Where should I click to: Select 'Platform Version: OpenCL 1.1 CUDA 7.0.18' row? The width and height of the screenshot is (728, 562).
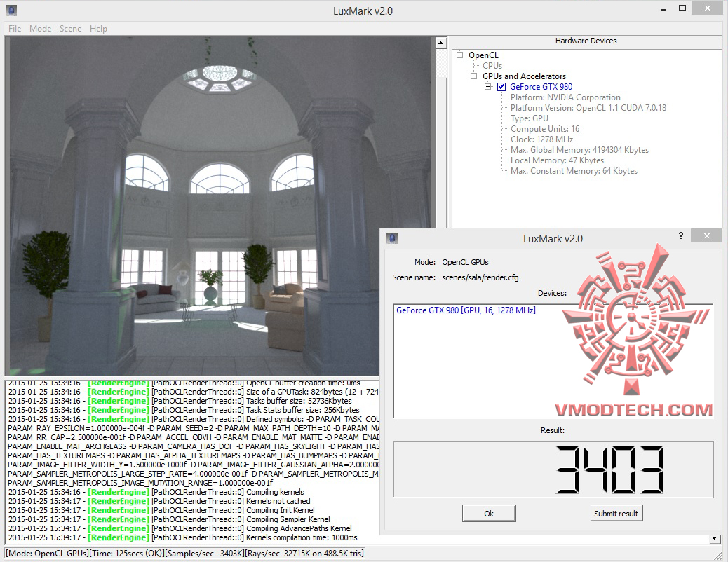(x=588, y=108)
